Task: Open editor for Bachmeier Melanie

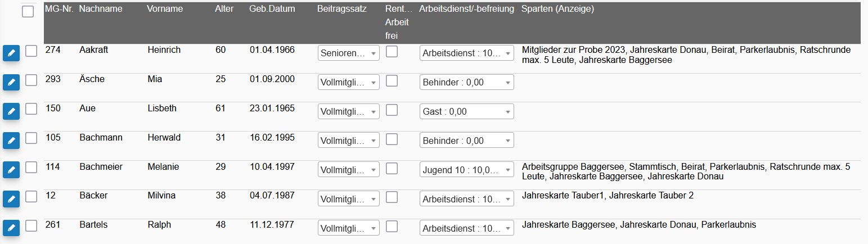Action: [11, 170]
